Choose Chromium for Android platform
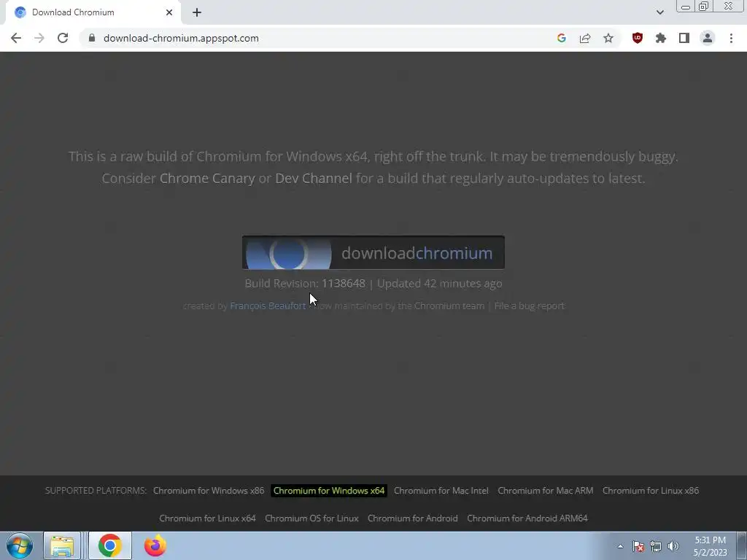The height and width of the screenshot is (560, 747). 413,518
